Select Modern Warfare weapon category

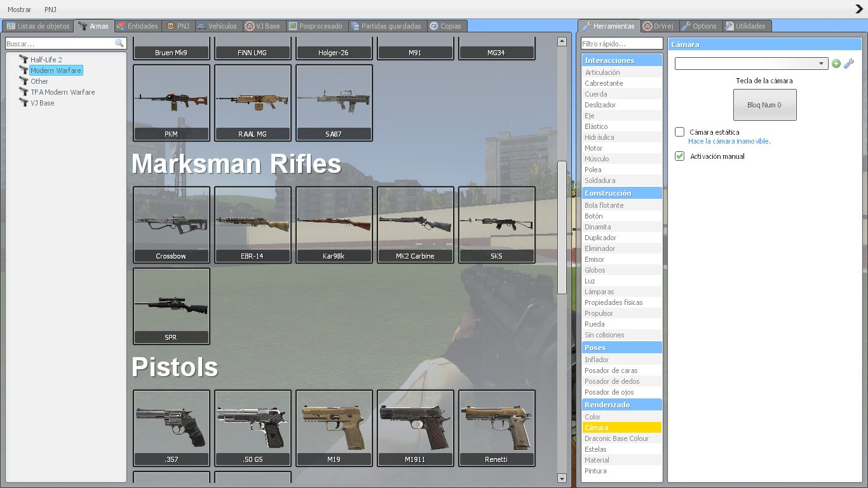[x=56, y=71]
